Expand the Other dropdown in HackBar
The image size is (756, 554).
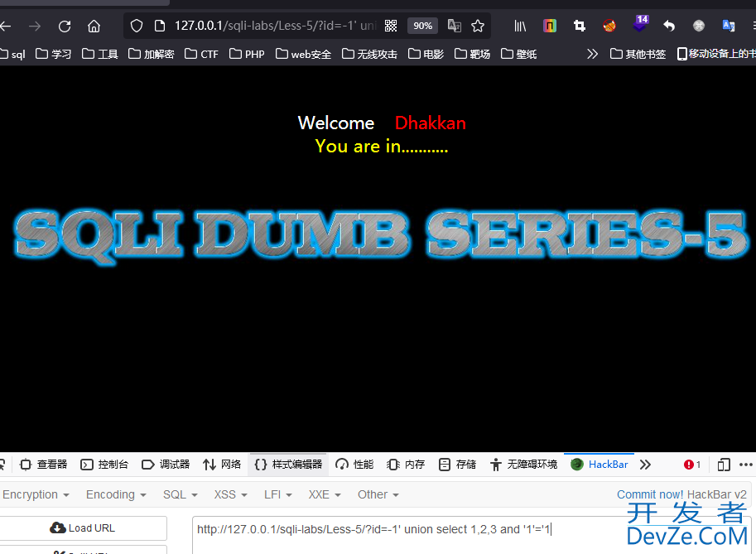(x=378, y=494)
